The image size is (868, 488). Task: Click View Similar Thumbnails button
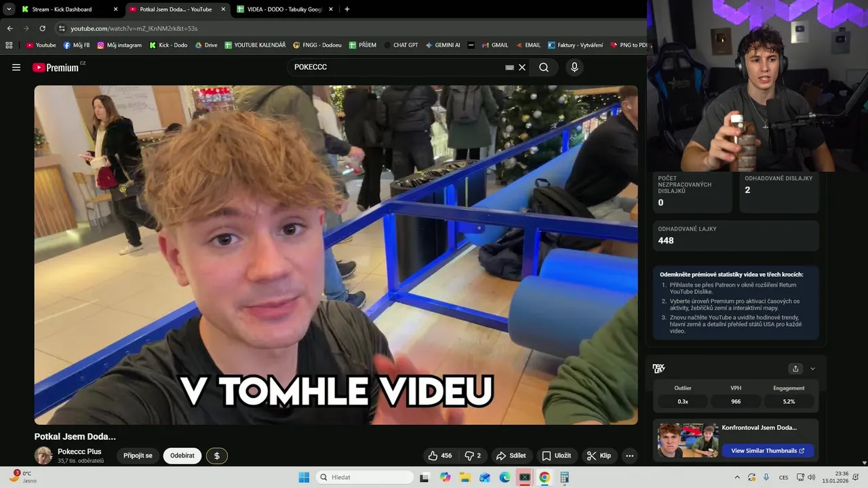(x=768, y=451)
